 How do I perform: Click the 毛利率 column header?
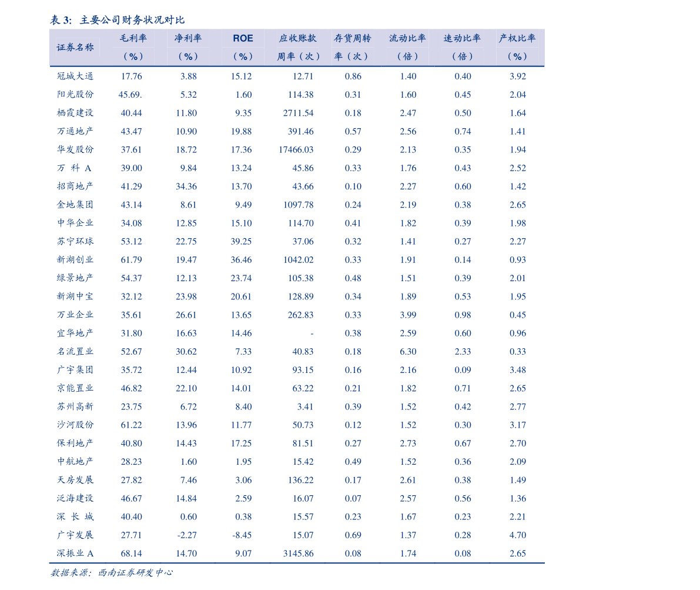[x=133, y=38]
